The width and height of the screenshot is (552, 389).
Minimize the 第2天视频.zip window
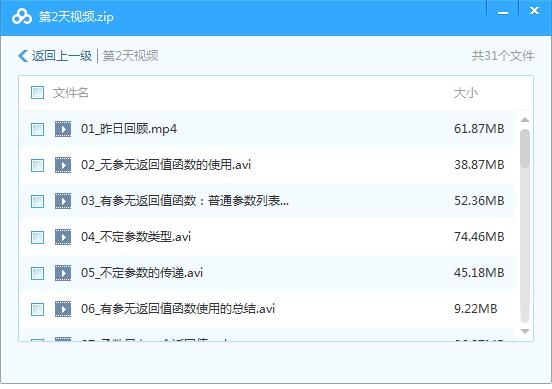(503, 12)
